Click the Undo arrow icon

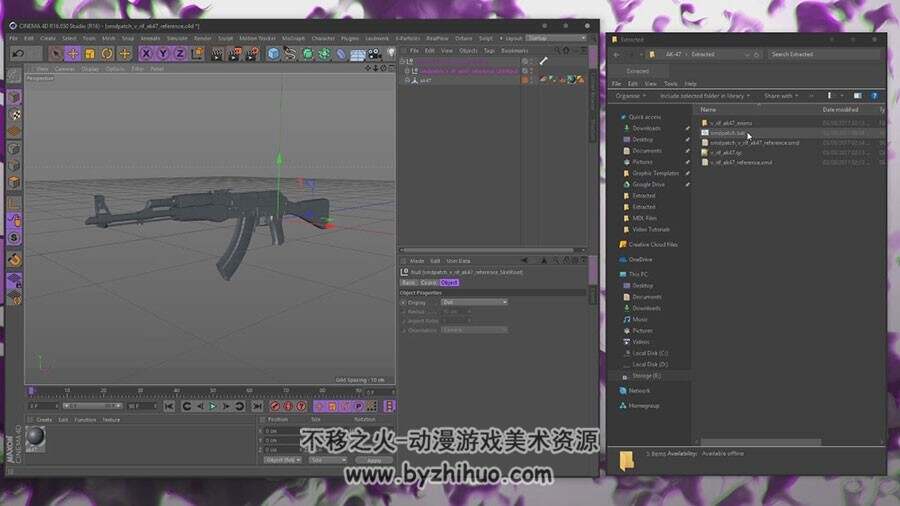[18, 53]
